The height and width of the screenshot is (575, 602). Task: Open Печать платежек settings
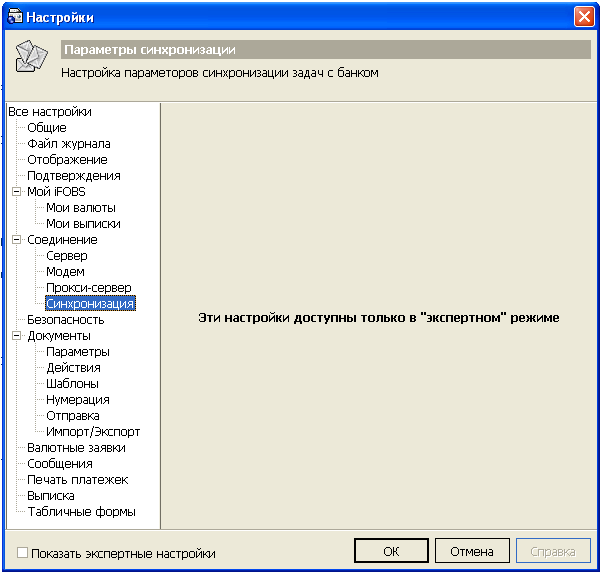[78, 479]
